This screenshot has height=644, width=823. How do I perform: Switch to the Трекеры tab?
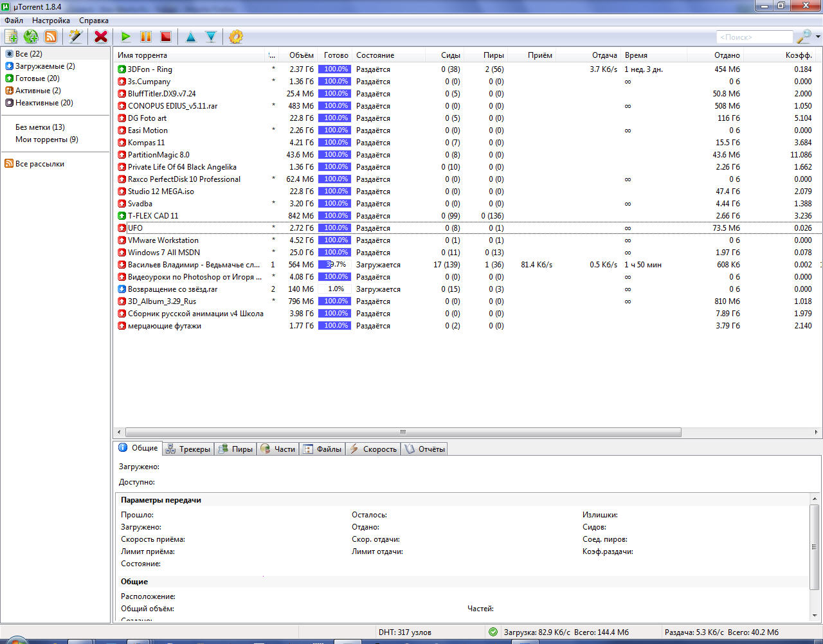pyautogui.click(x=188, y=449)
